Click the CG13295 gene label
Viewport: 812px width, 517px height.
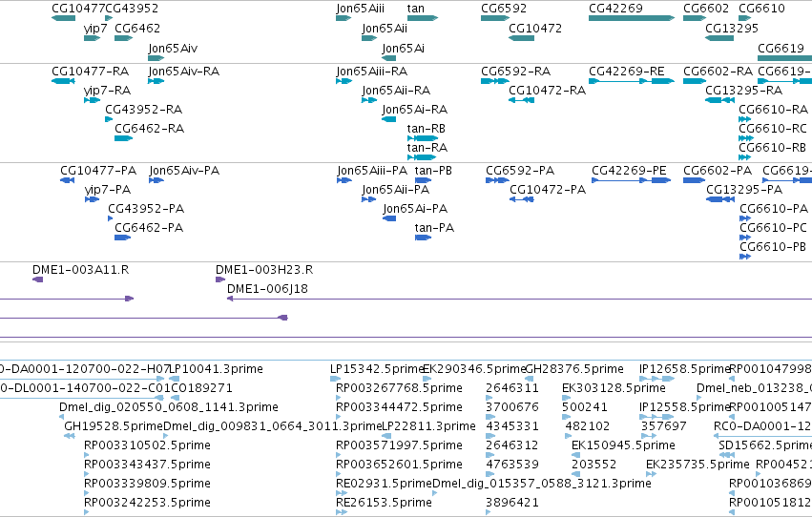click(x=732, y=29)
